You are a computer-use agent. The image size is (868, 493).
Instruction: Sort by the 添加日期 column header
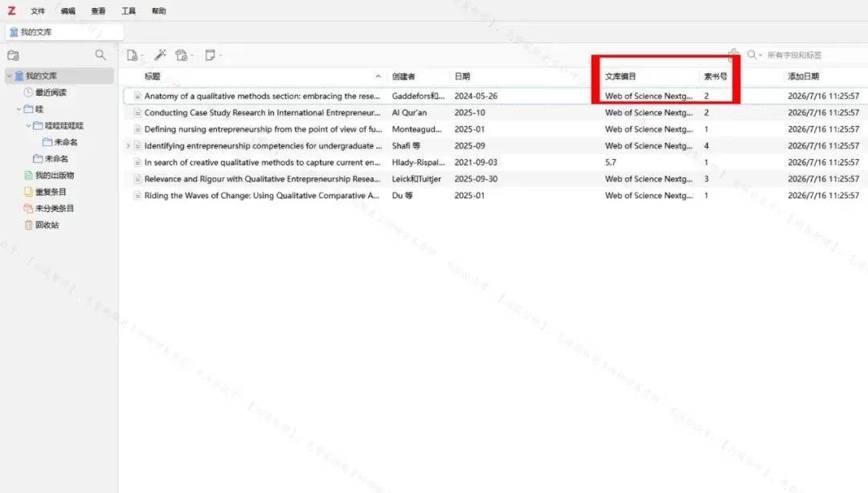pos(803,76)
